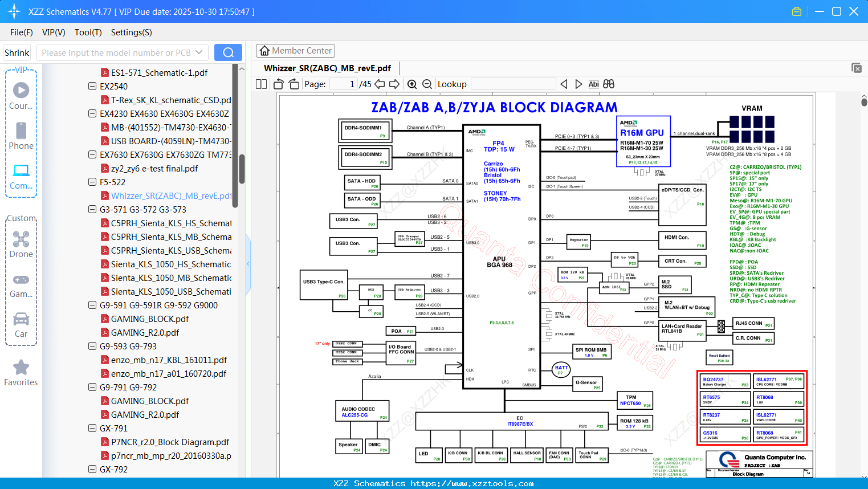Click the PDF icon for zy2_zy6 e-test final.pdf
The width and height of the screenshot is (868, 489).
105,168
